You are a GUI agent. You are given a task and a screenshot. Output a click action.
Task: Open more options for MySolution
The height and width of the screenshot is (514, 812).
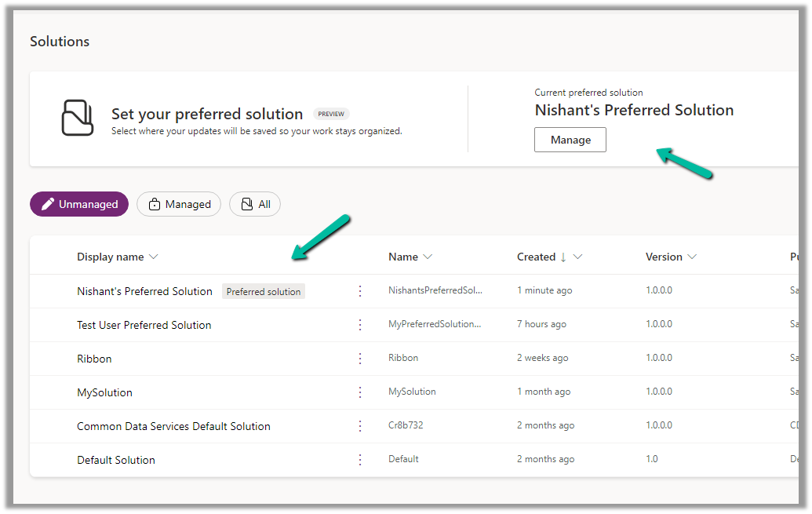[360, 392]
